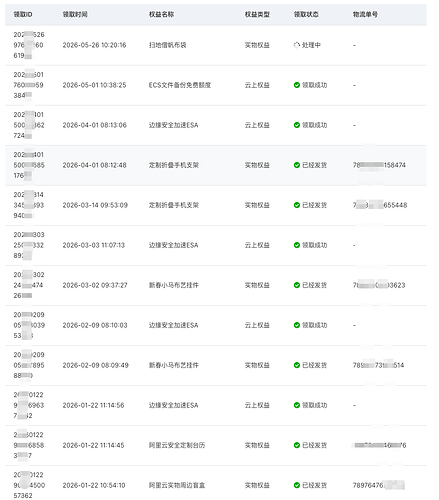Select the 领取ID column header
This screenshot has width=439, height=500.
click(x=23, y=14)
